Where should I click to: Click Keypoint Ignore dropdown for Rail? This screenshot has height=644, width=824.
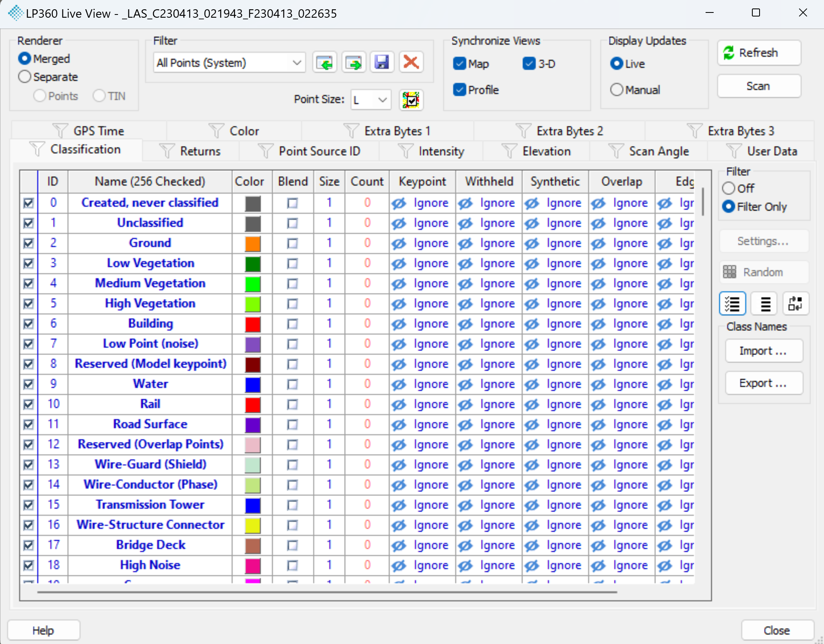422,404
